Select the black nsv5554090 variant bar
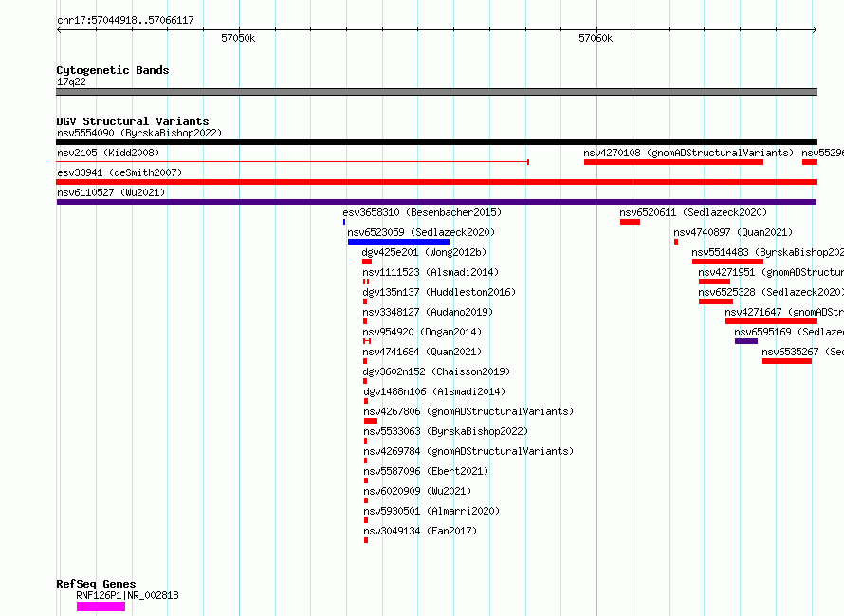This screenshot has height=616, width=844. point(436,142)
